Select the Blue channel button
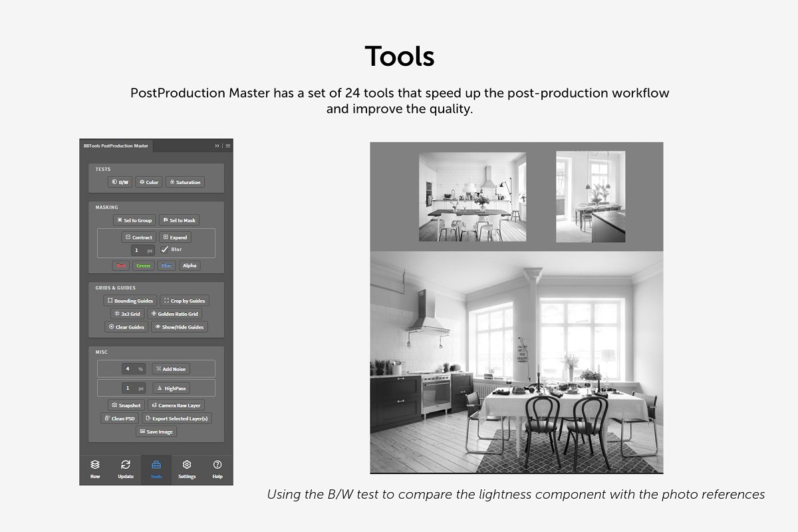Viewport: 798px width, 532px height. 166,265
